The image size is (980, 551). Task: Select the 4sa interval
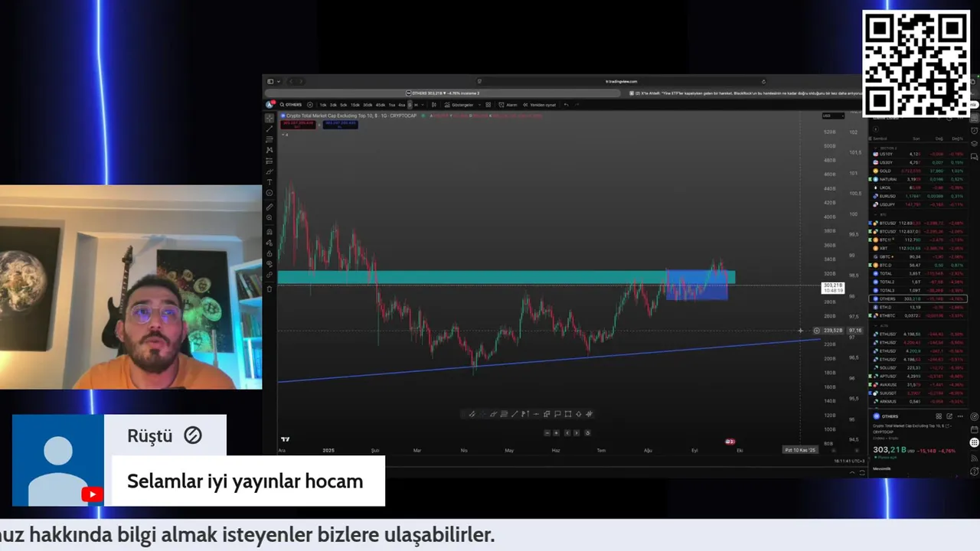coord(402,105)
